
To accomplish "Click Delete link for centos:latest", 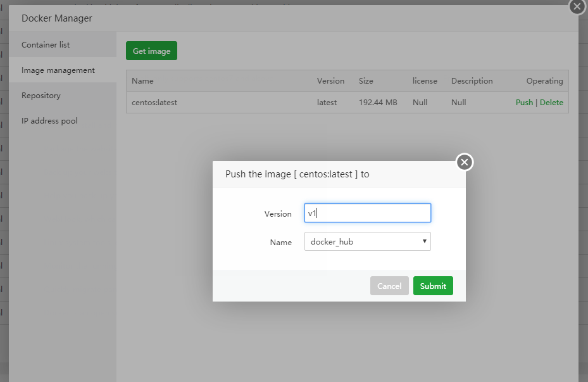I will [x=551, y=103].
